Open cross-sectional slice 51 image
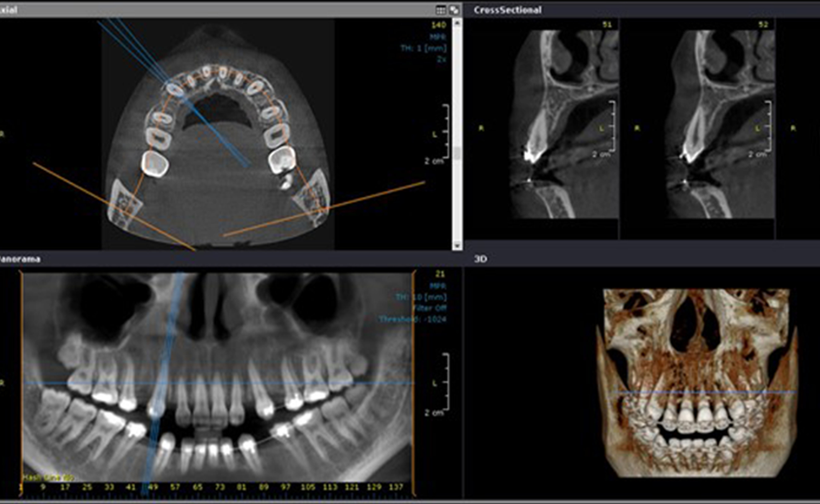Image resolution: width=820 pixels, height=504 pixels. coord(564,124)
